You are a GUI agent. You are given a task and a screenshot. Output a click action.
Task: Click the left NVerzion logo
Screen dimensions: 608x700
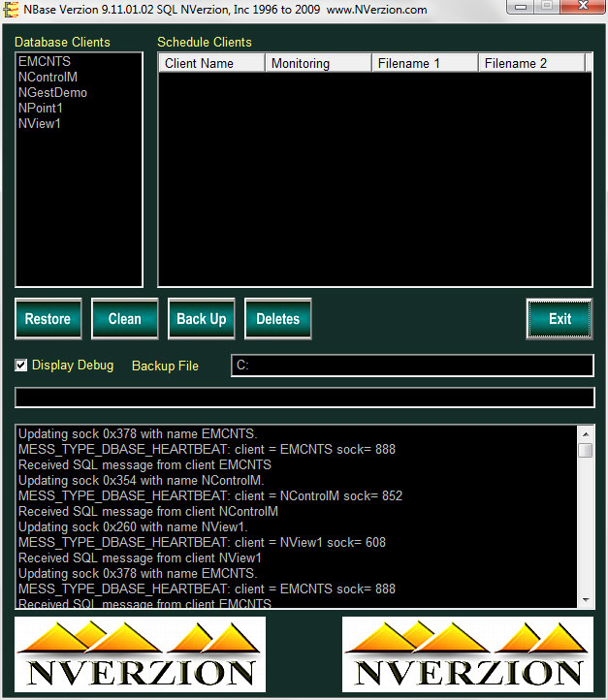[x=141, y=654]
